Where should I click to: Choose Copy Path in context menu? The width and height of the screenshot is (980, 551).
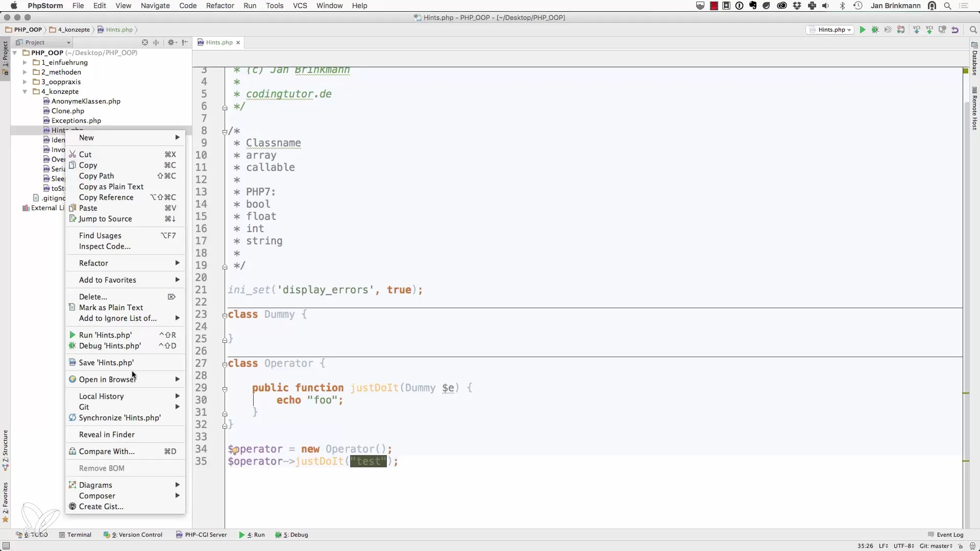(125, 176)
